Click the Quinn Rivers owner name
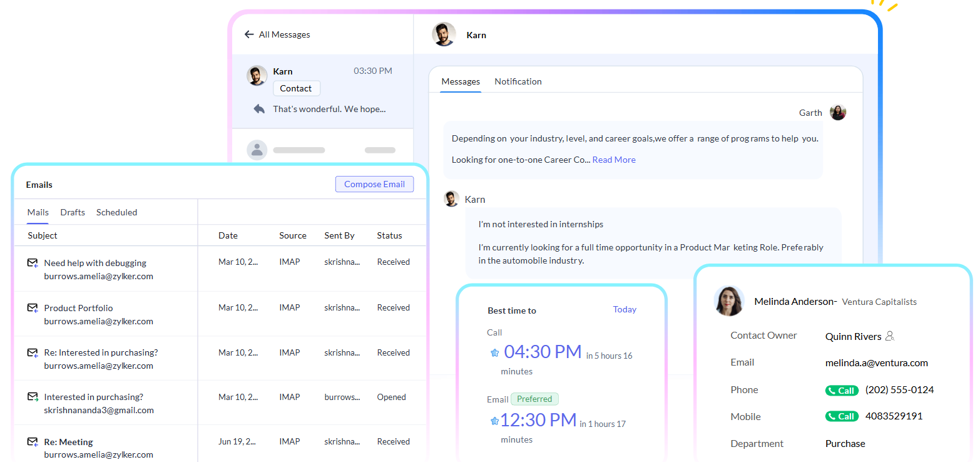 click(x=853, y=336)
